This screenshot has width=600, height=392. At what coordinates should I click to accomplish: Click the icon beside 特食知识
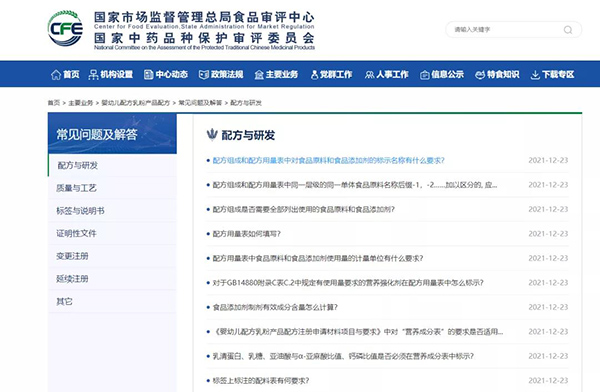480,75
